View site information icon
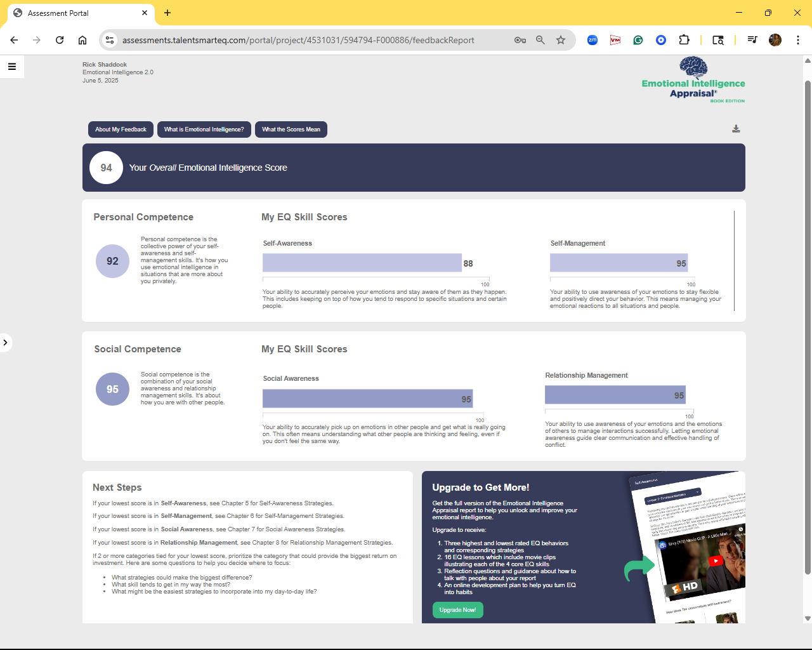The width and height of the screenshot is (812, 650). [110, 40]
